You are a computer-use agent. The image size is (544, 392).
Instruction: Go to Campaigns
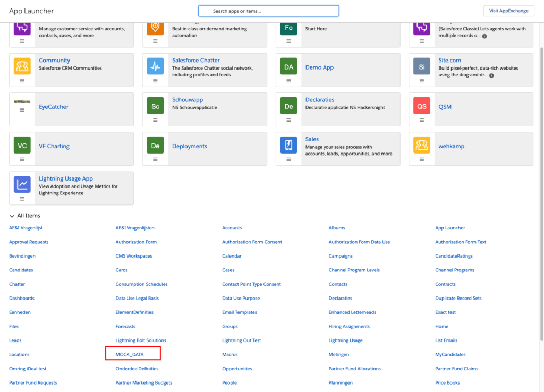point(341,256)
